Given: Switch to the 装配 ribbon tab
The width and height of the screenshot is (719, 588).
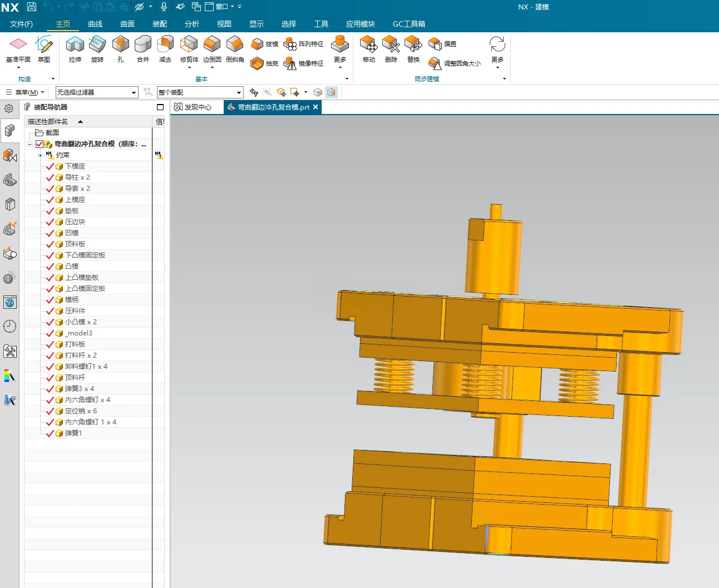Looking at the screenshot, I should point(160,24).
